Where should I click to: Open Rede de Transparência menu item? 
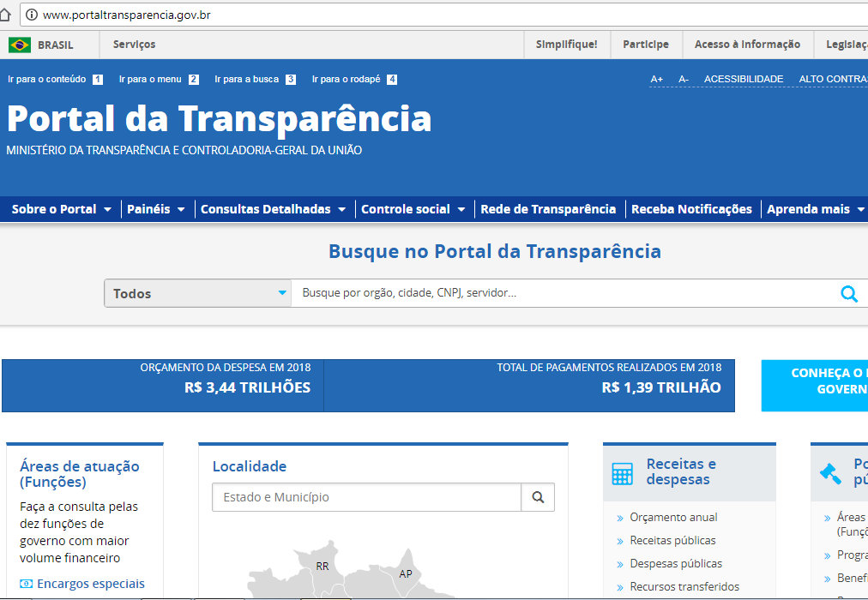point(548,210)
